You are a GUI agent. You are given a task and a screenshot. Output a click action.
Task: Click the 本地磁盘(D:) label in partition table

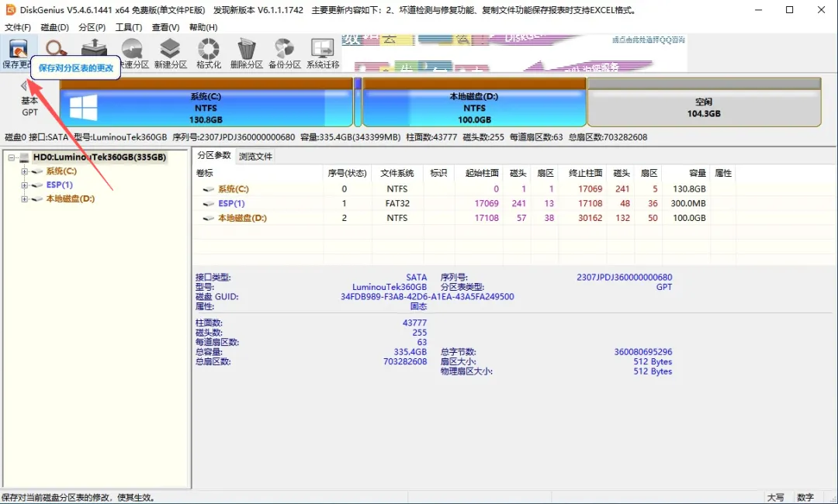(242, 218)
